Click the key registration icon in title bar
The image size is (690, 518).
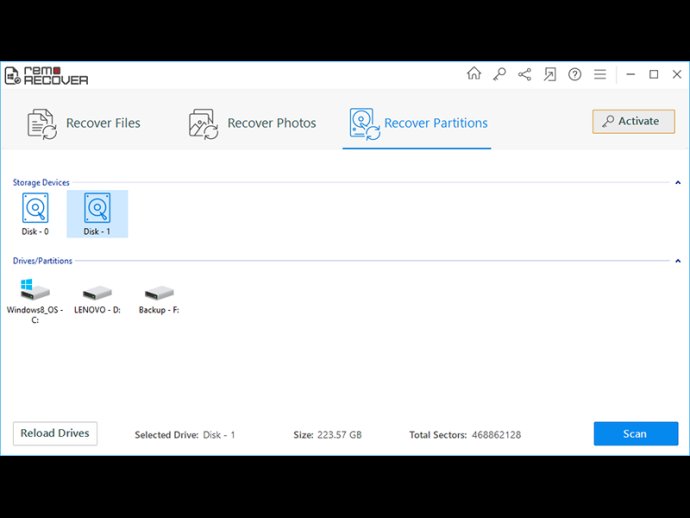(499, 74)
